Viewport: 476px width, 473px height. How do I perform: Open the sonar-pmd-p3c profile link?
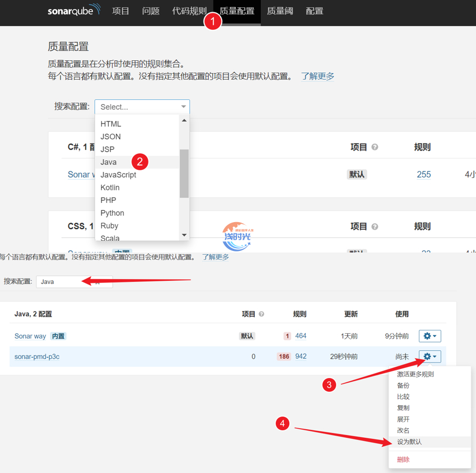tap(37, 357)
